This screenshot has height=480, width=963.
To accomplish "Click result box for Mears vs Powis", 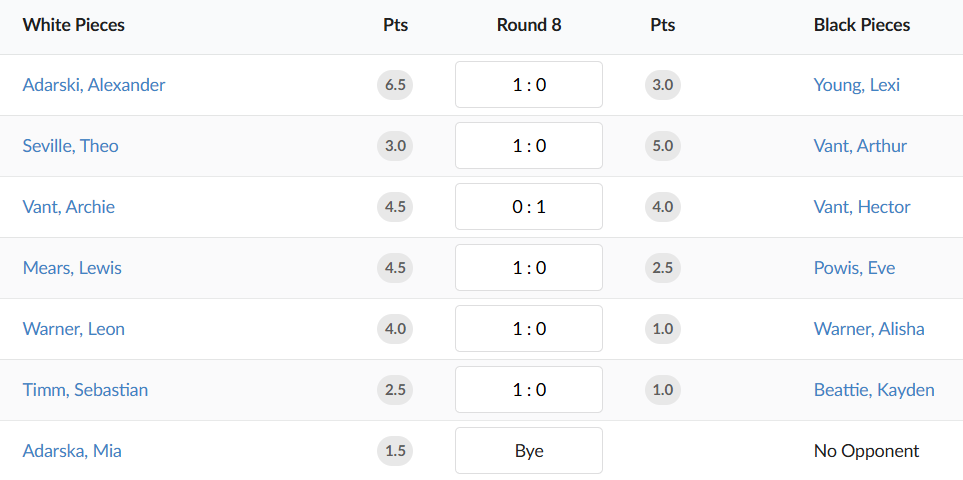I will 529,268.
